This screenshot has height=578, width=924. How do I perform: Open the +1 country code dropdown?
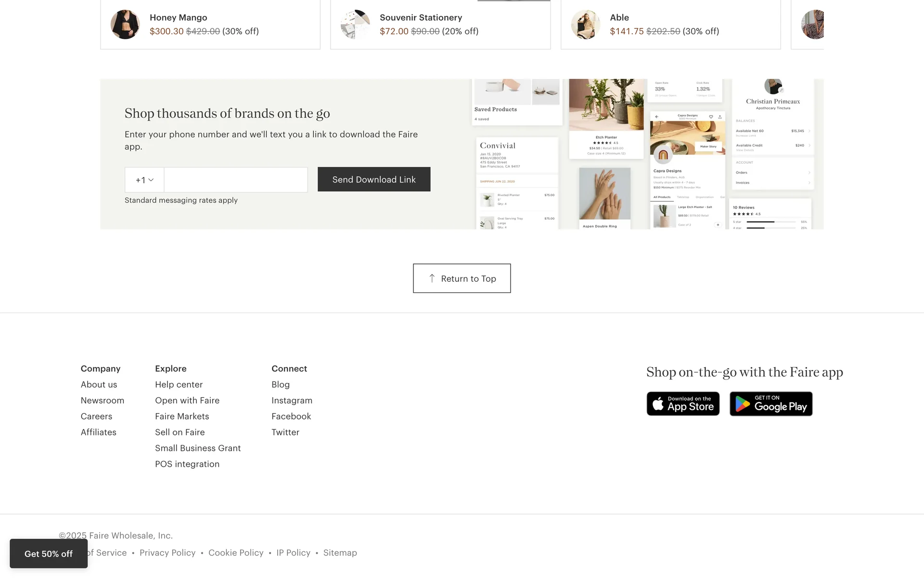pyautogui.click(x=144, y=180)
